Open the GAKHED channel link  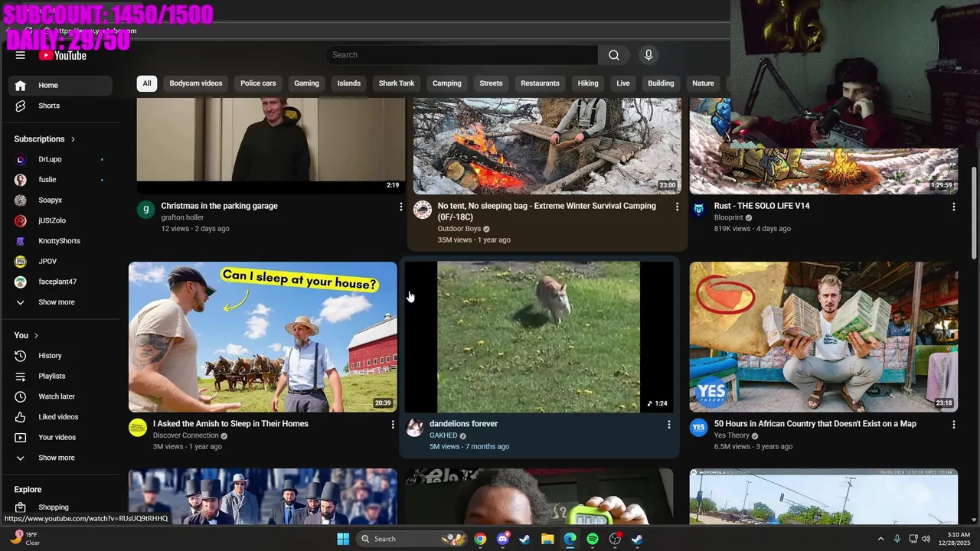pyautogui.click(x=443, y=435)
